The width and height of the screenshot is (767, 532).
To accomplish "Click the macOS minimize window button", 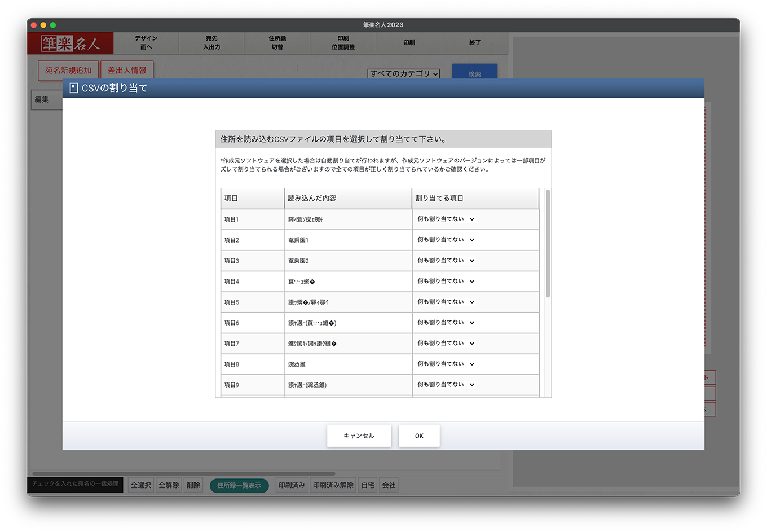I will coord(43,25).
